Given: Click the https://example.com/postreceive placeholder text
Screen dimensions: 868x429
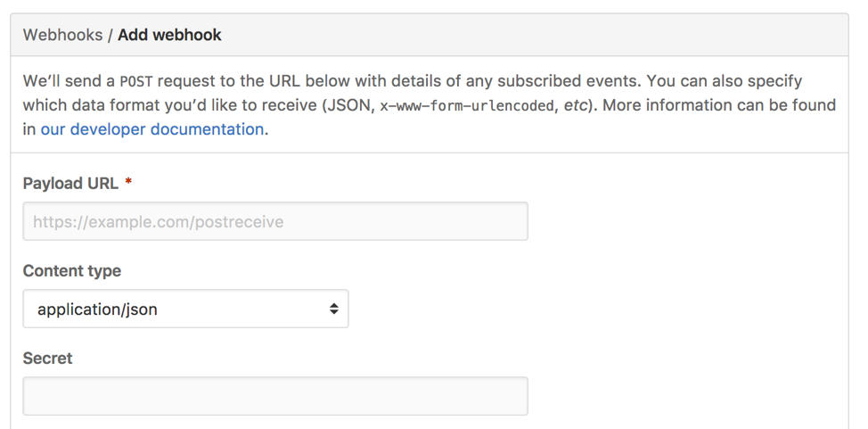Looking at the screenshot, I should pyautogui.click(x=159, y=221).
